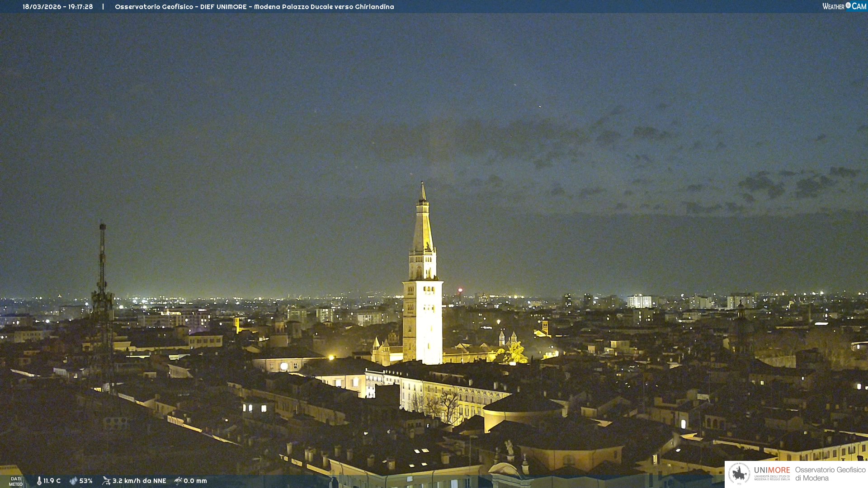Click the 11.9 C temperature reading

click(52, 481)
